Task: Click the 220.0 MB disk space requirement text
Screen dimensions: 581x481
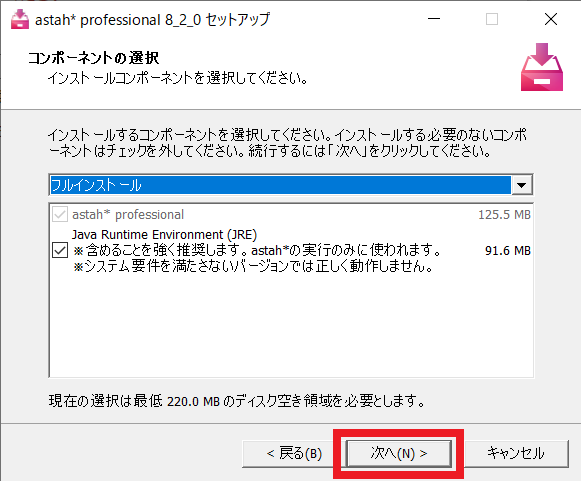Action: click(193, 401)
